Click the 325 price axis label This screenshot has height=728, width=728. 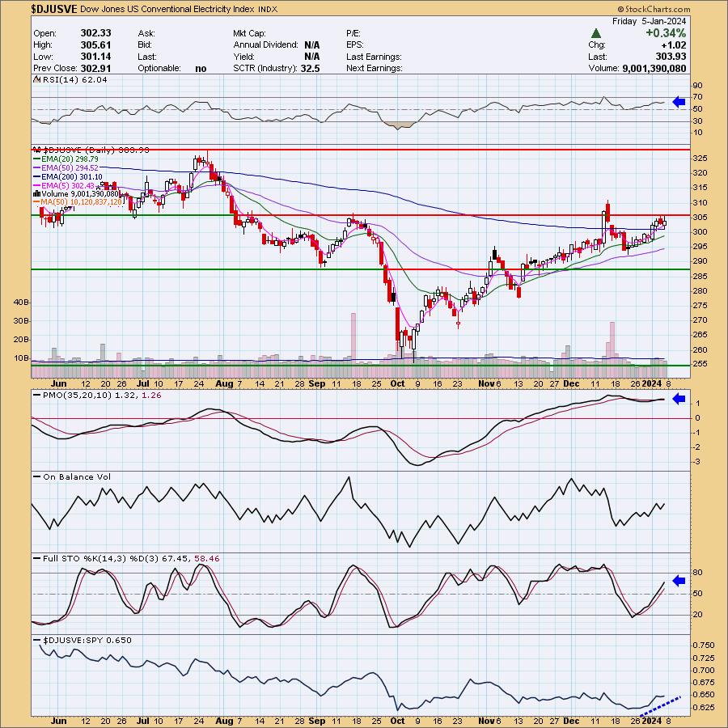click(x=700, y=159)
